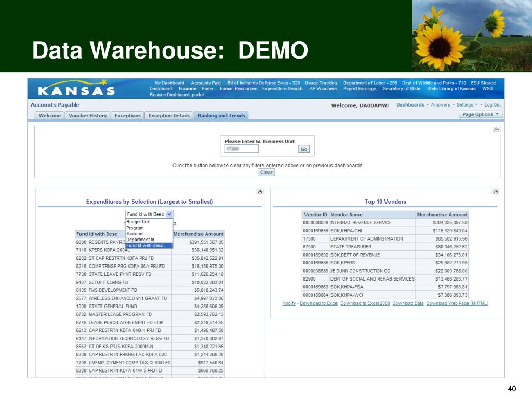Viewport: 532px width, 399px height.
Task: Select Program option in the list
Action: [x=135, y=228]
